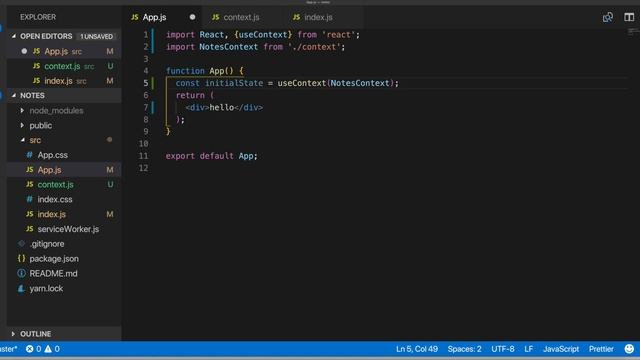The width and height of the screenshot is (640, 360).
Task: Click the package.json braces icon
Action: click(21, 258)
